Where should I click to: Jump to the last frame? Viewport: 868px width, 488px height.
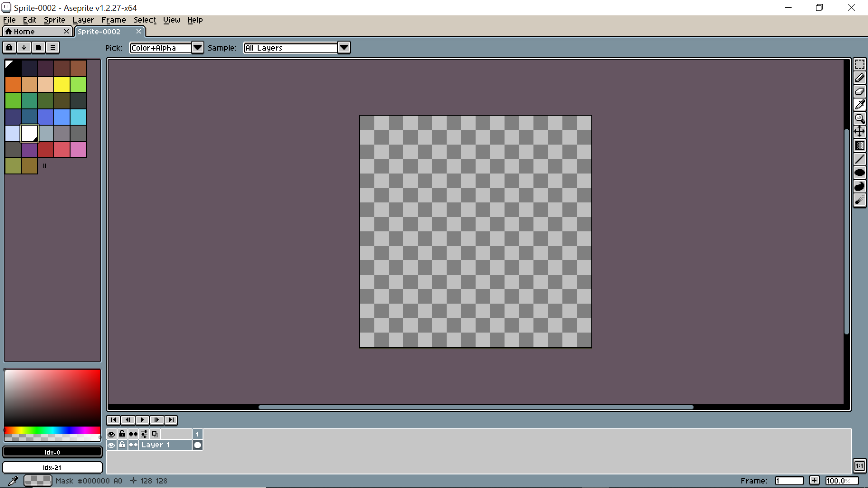click(171, 420)
